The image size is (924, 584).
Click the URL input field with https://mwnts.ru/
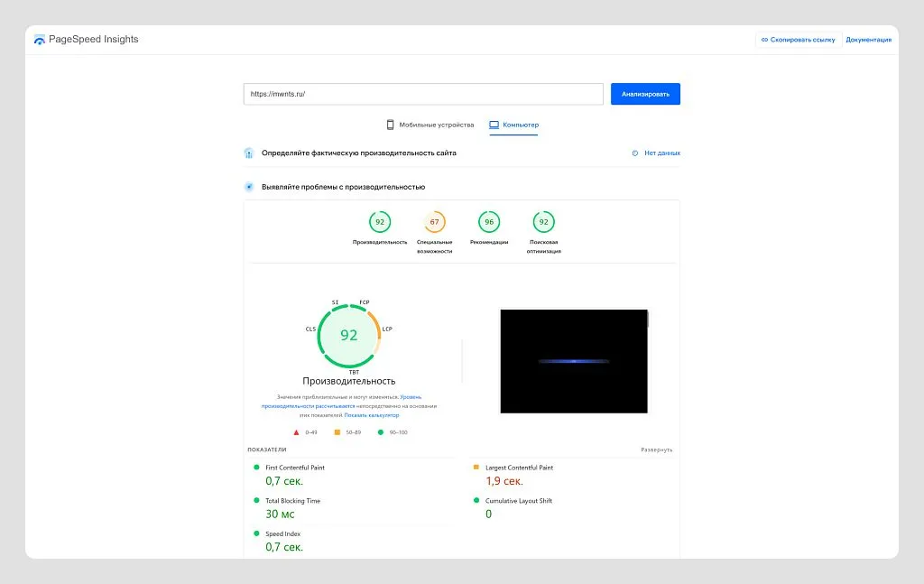click(422, 94)
